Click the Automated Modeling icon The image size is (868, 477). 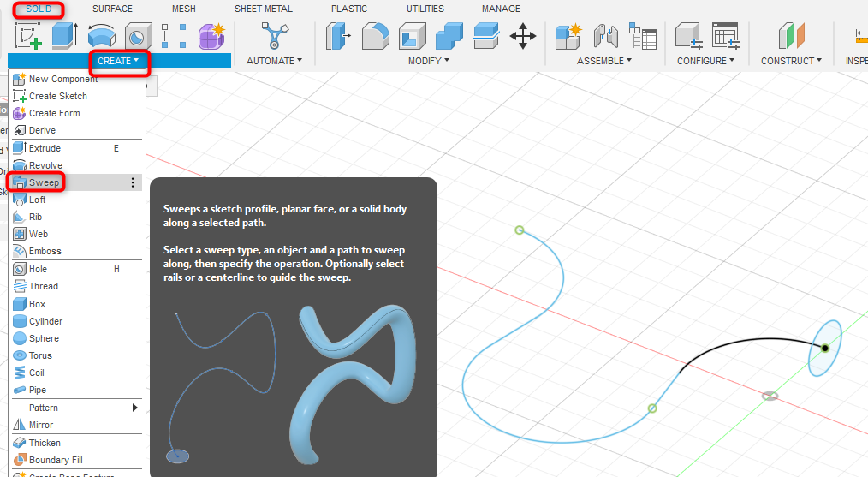pos(275,36)
